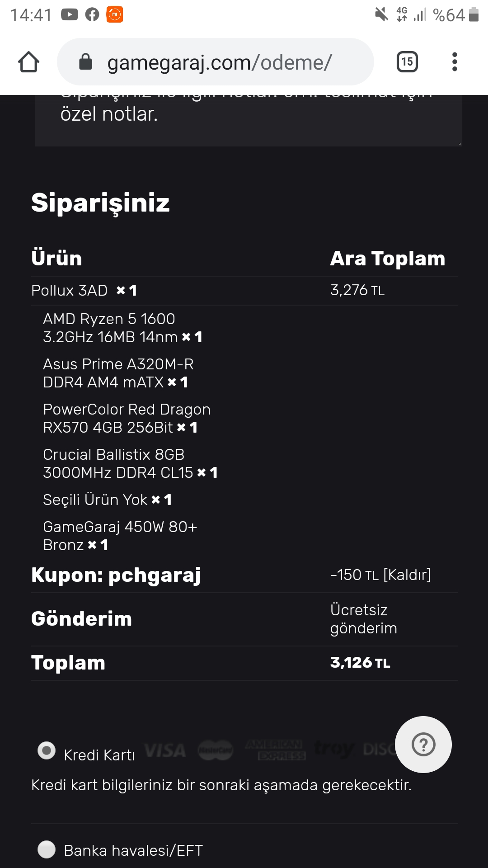Tap the orange Mi notification icon
This screenshot has height=868, width=488.
(115, 15)
